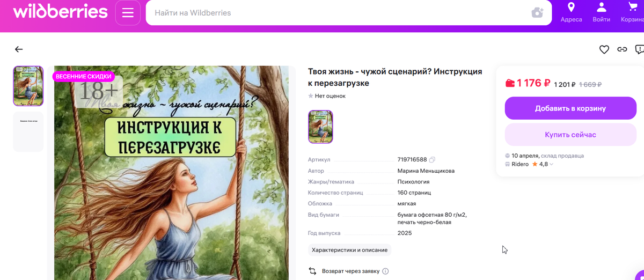Go back using the left arrow
This screenshot has height=280, width=644.
point(19,49)
